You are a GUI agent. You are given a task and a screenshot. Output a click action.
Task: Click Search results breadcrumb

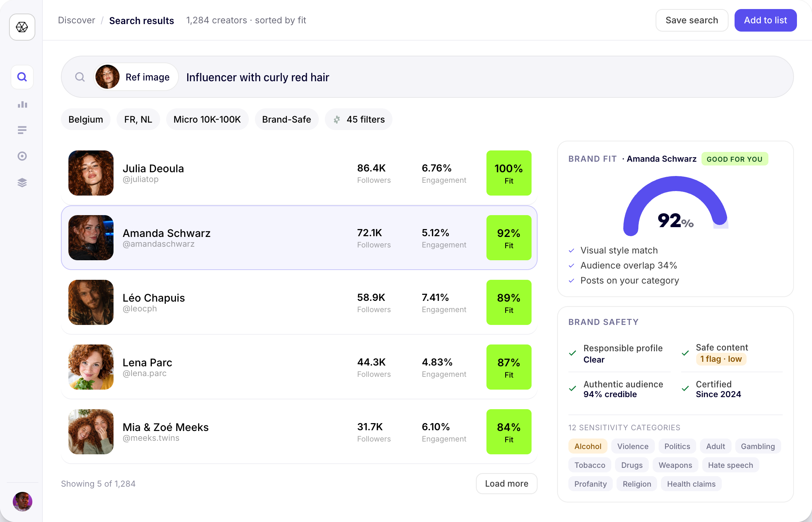coord(142,20)
